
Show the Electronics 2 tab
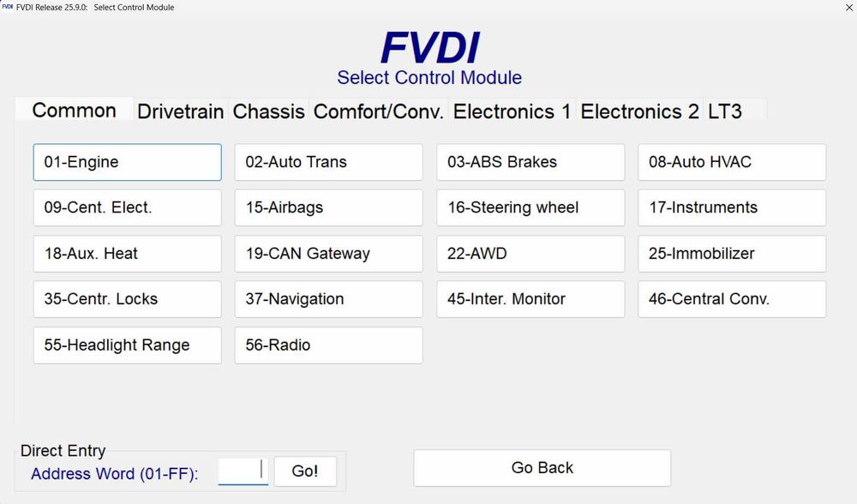pyautogui.click(x=639, y=111)
